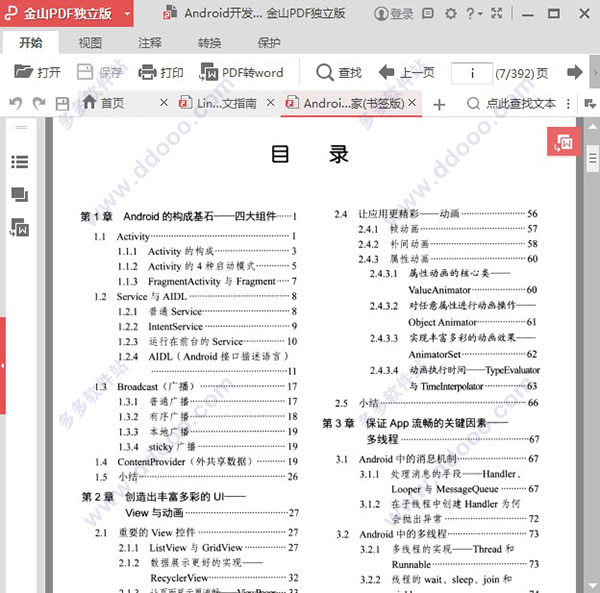Expand the ribbon overflow chevron at right edge
This screenshot has width=600, height=593.
[595, 72]
